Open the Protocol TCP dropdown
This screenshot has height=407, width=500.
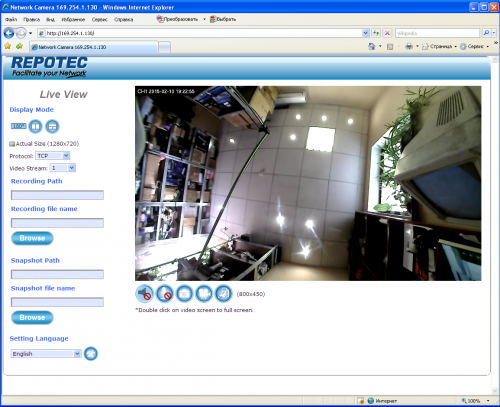click(x=52, y=156)
